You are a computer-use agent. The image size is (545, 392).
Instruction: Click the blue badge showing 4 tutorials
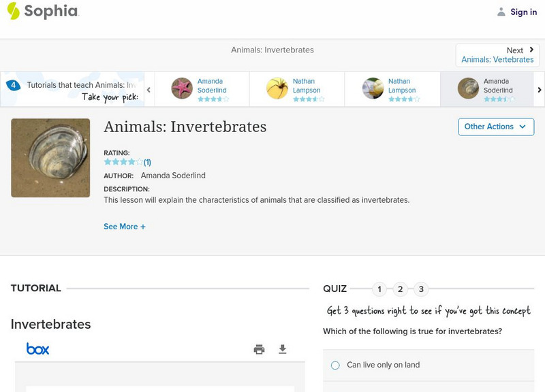[14, 84]
